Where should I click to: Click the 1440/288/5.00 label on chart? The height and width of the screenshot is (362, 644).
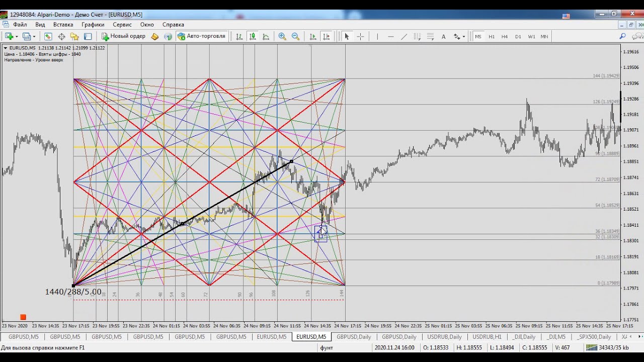point(73,292)
